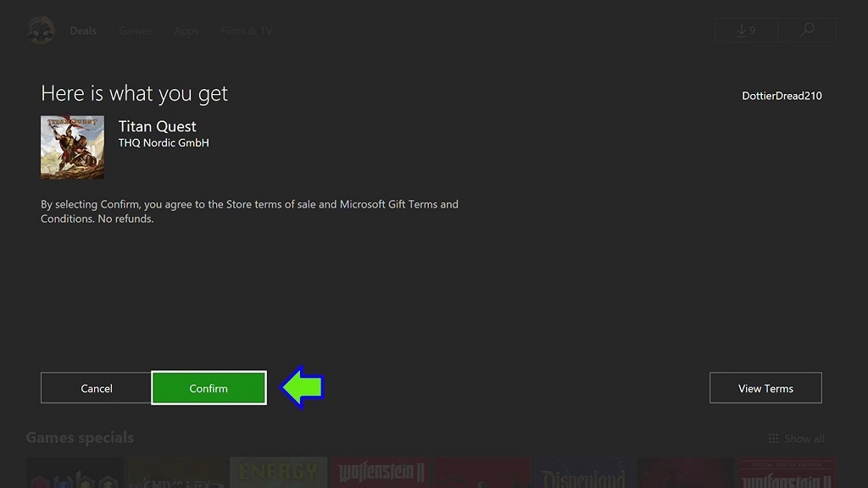Open the Disneyland game tile
Image resolution: width=868 pixels, height=488 pixels.
[584, 473]
